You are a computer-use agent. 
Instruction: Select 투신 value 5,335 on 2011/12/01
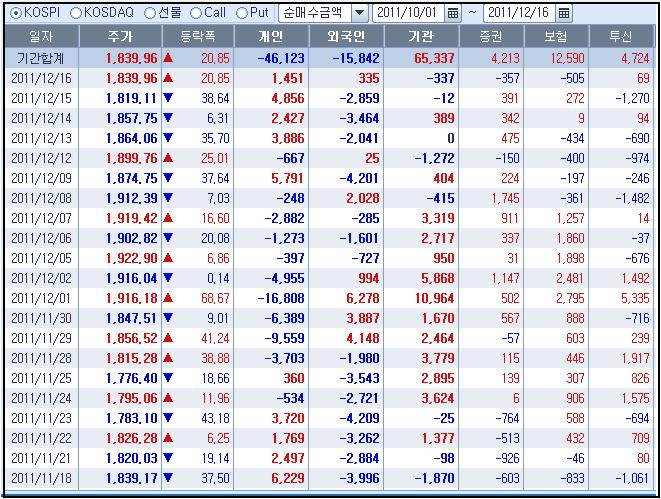click(x=635, y=298)
